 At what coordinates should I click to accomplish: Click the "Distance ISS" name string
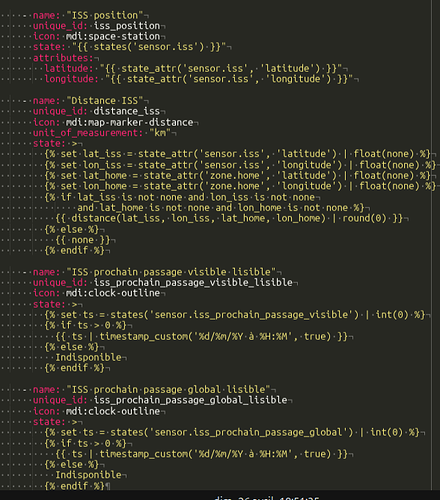point(105,101)
